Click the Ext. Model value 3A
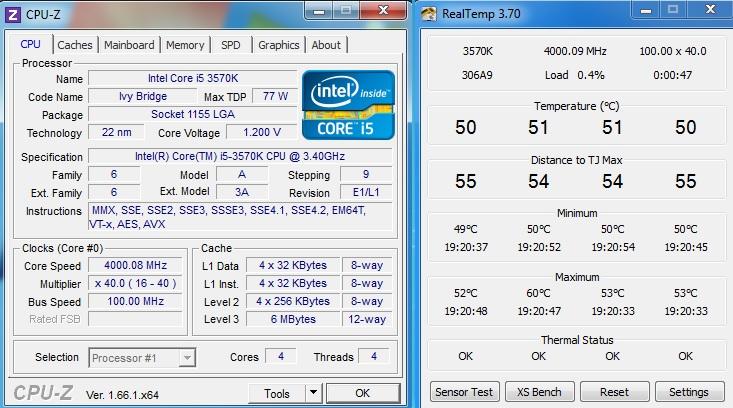Screen dimensions: 733x408 [x=242, y=192]
